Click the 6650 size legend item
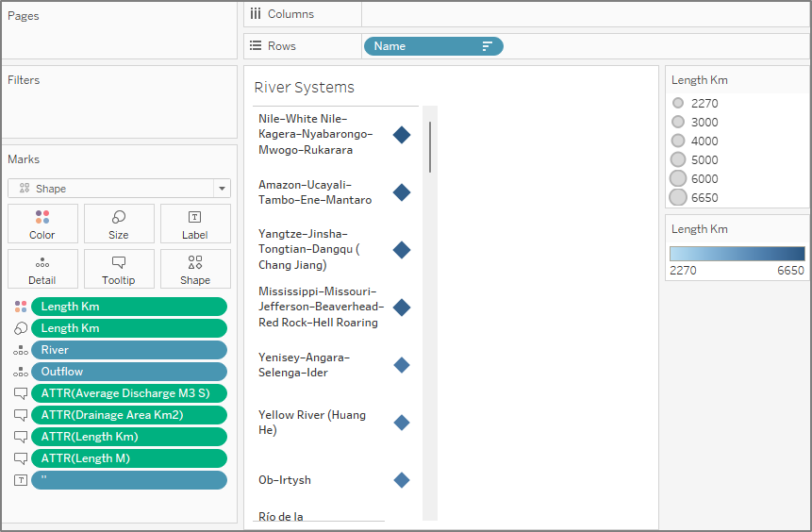Image resolution: width=812 pixels, height=532 pixels. click(704, 197)
